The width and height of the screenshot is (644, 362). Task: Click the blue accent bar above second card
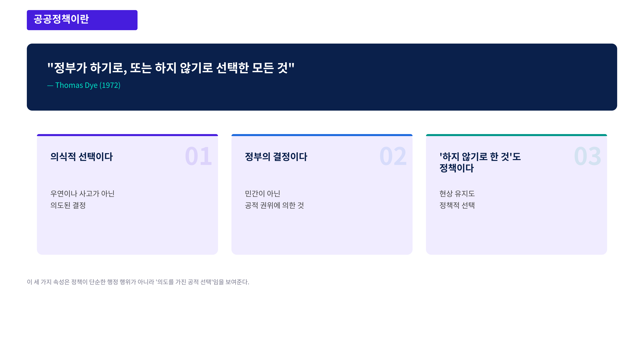click(x=322, y=135)
